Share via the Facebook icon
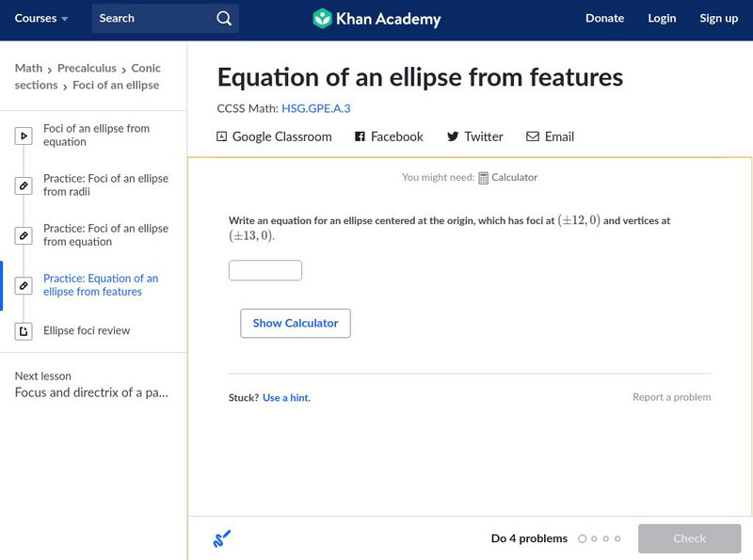This screenshot has height=560, width=753. tap(360, 136)
